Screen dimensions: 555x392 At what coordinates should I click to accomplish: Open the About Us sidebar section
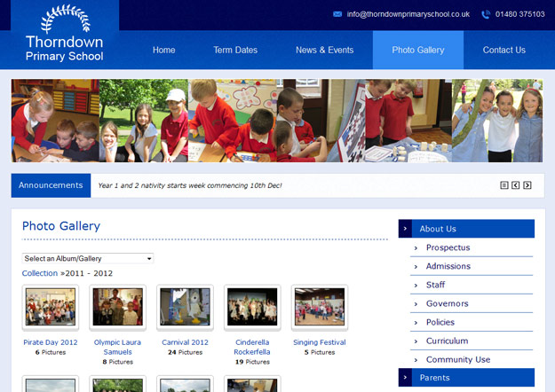[x=466, y=229]
